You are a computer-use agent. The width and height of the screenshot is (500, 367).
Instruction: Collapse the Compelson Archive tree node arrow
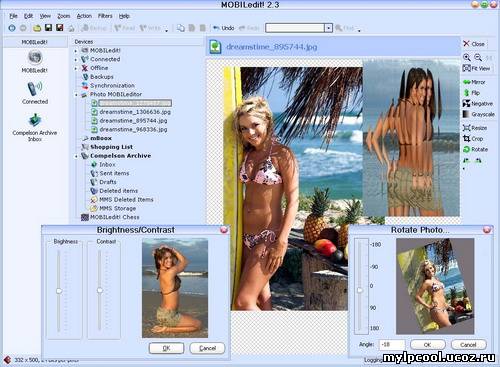coord(76,156)
